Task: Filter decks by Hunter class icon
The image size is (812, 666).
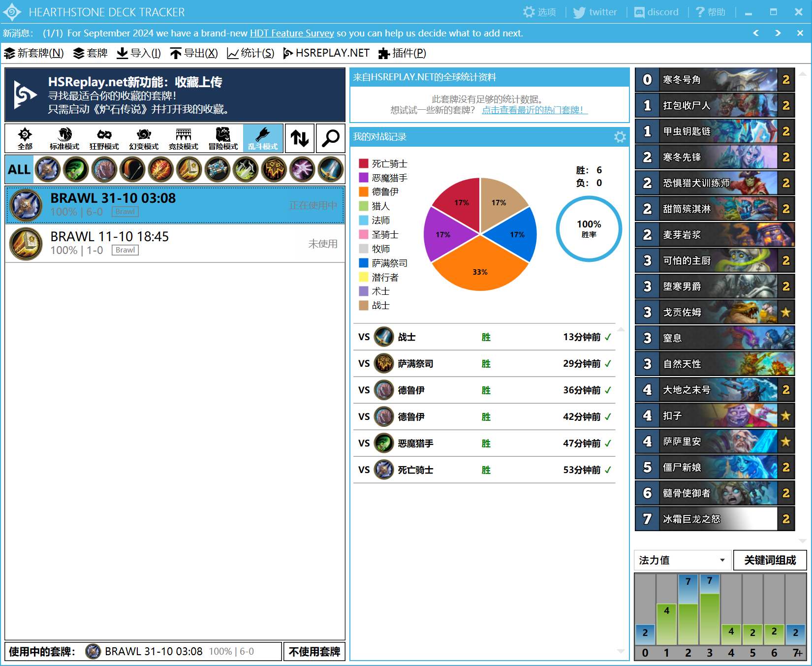Action: (132, 169)
